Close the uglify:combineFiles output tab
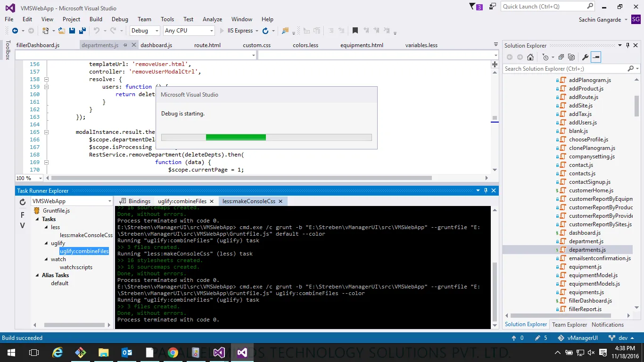Screen dimensions: 644x362 [x=211, y=201]
